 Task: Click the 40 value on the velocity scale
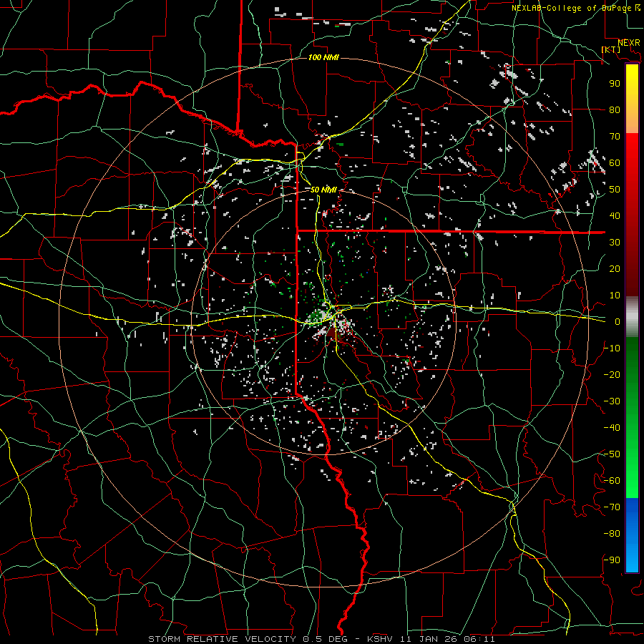tap(615, 216)
